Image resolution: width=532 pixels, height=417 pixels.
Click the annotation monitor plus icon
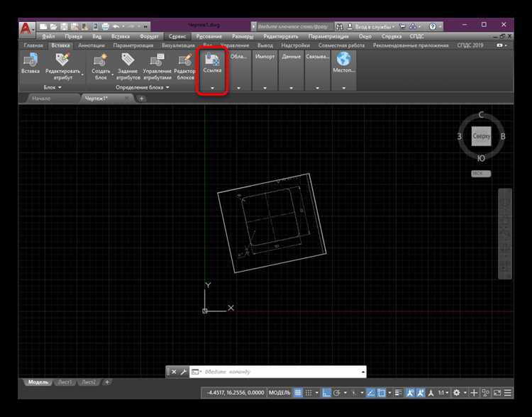pyautogui.click(x=474, y=393)
